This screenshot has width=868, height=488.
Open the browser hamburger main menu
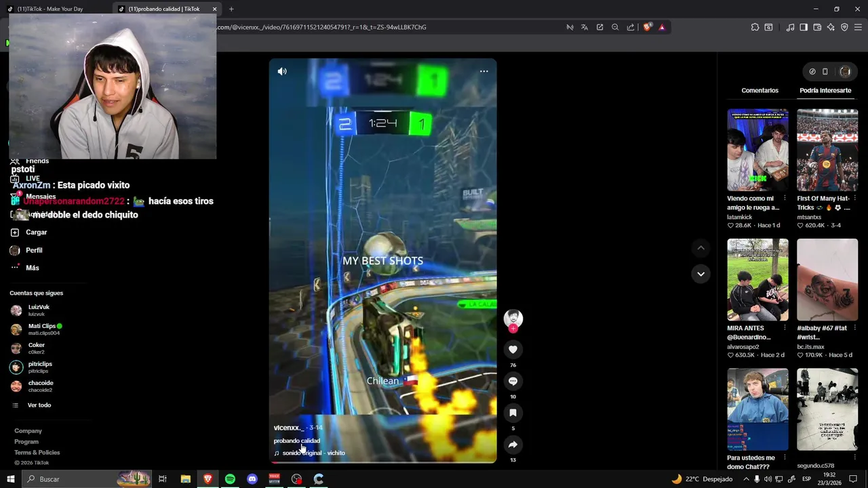(858, 27)
